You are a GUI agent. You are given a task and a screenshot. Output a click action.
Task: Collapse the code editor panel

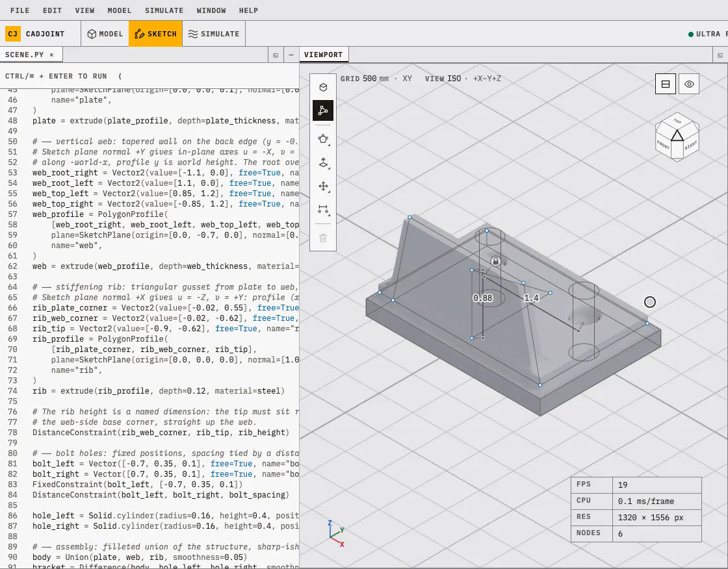point(291,55)
